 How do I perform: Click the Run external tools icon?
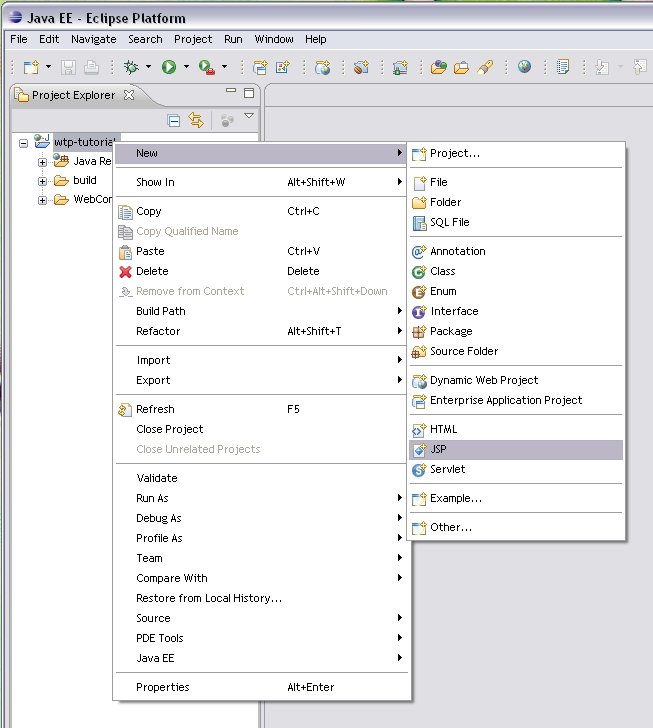tap(206, 67)
